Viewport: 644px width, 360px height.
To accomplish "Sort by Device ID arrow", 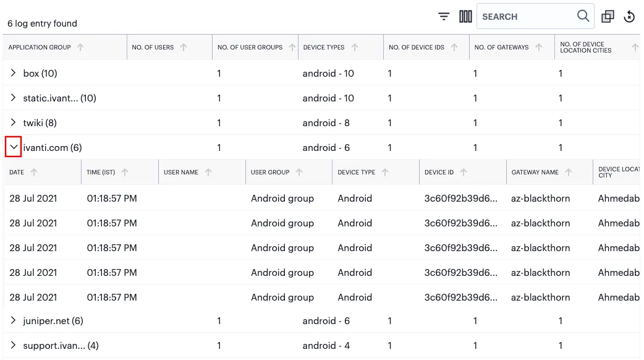I will [464, 172].
